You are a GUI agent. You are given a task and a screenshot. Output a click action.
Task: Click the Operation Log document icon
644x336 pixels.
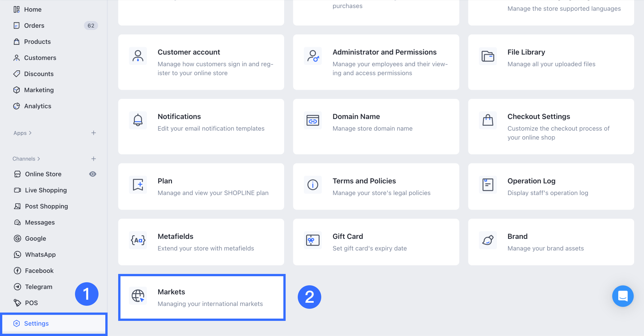[x=488, y=185]
